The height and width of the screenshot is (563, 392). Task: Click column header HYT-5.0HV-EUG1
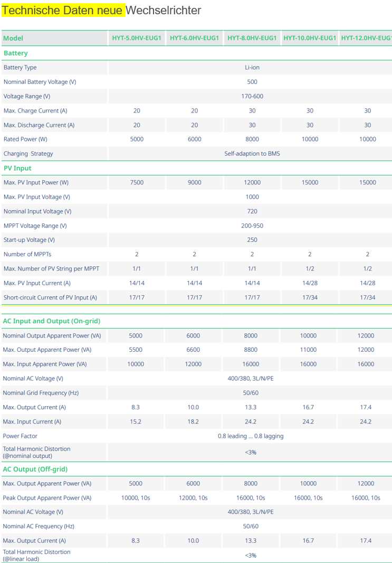click(x=137, y=38)
